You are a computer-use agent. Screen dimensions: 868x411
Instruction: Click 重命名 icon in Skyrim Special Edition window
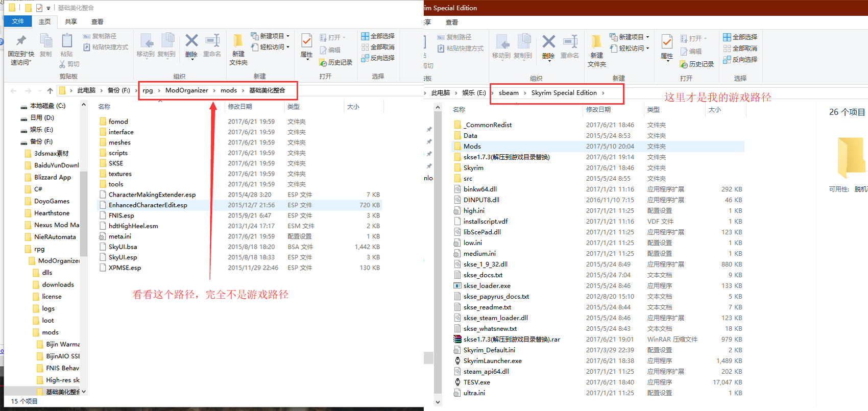(x=570, y=42)
